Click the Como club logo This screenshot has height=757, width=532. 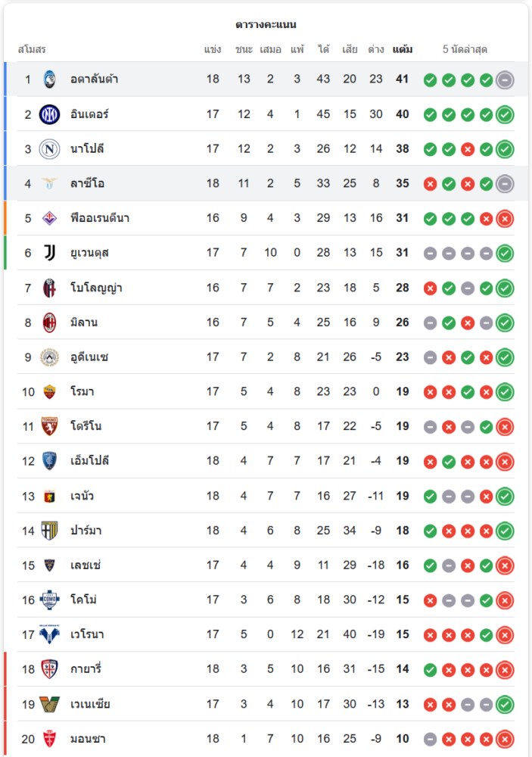click(x=49, y=600)
